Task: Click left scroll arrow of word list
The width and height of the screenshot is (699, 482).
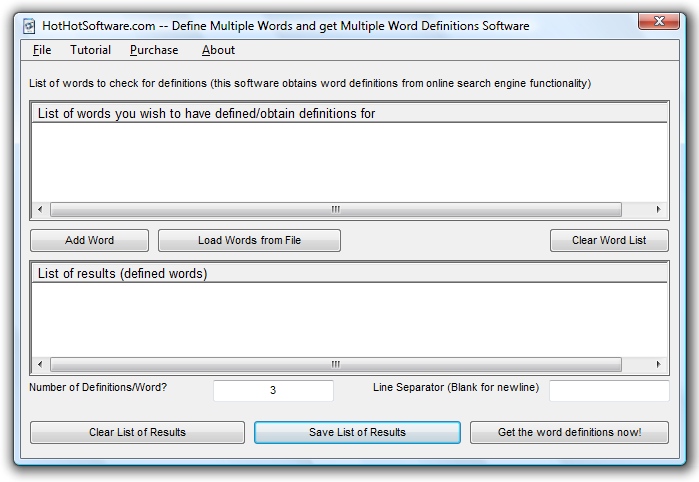Action: click(40, 209)
